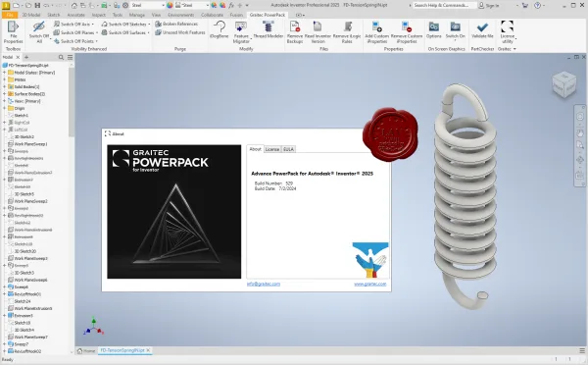Run the Unused Work Features purge tool

(x=180, y=32)
